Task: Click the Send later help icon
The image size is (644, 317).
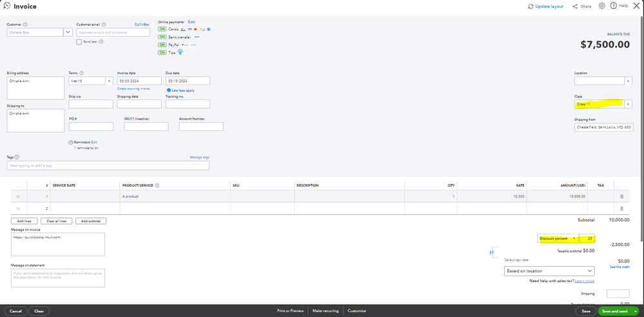Action: [x=101, y=41]
